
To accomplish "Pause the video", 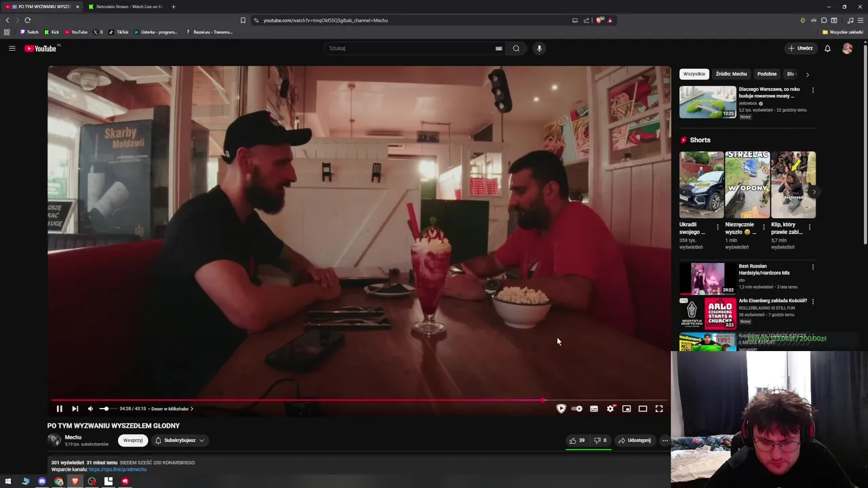I will (59, 409).
